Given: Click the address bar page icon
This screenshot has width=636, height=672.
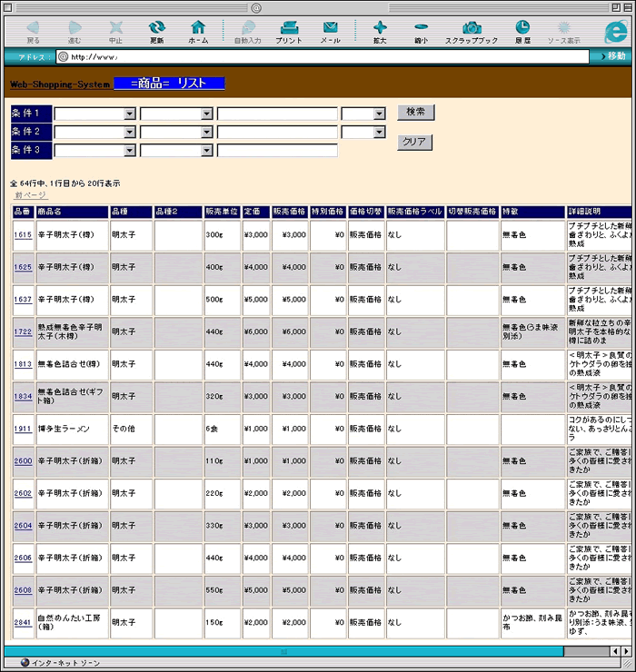Looking at the screenshot, I should [x=63, y=57].
